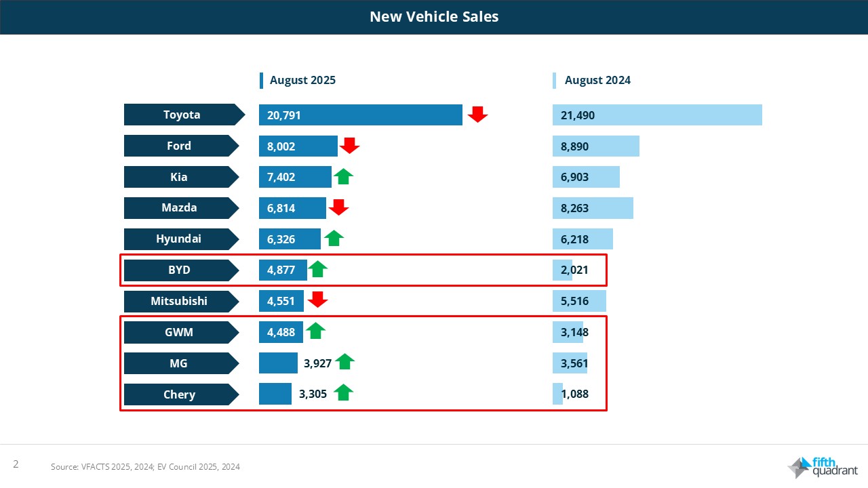Image resolution: width=868 pixels, height=488 pixels.
Task: Click the Fifth Quadrant logo
Action: (x=823, y=467)
